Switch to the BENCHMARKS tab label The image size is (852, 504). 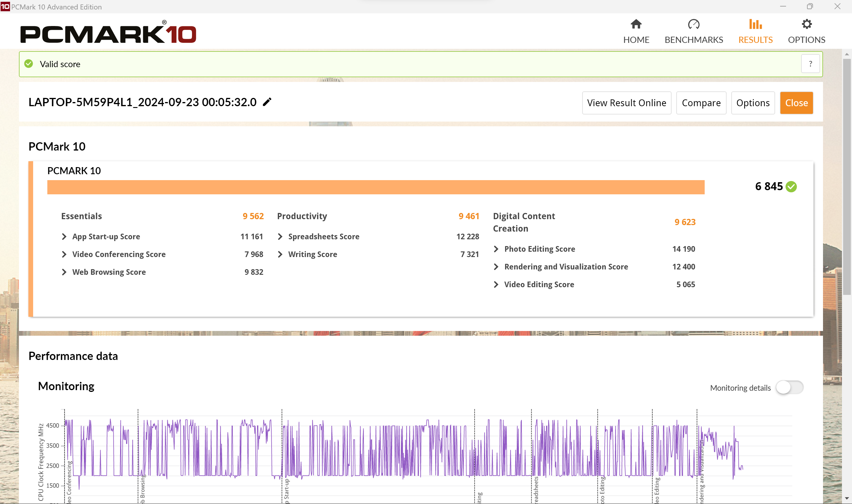(x=693, y=40)
